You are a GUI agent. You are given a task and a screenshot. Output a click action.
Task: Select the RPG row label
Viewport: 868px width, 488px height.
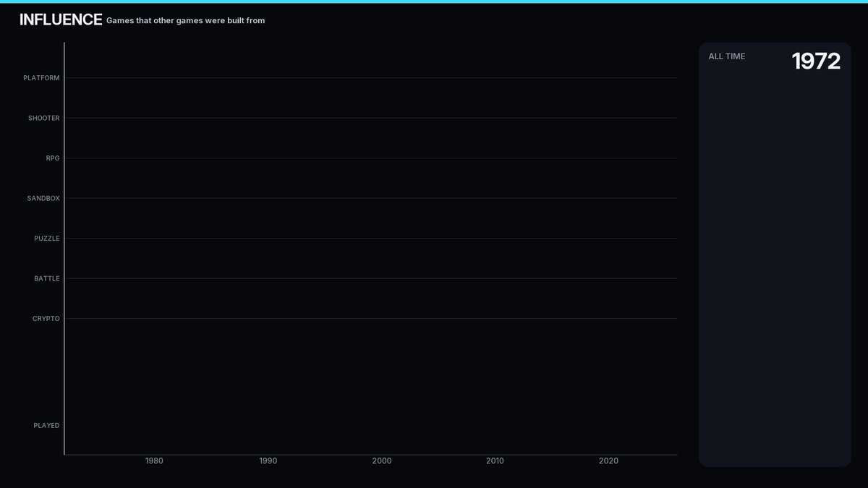[x=53, y=158]
